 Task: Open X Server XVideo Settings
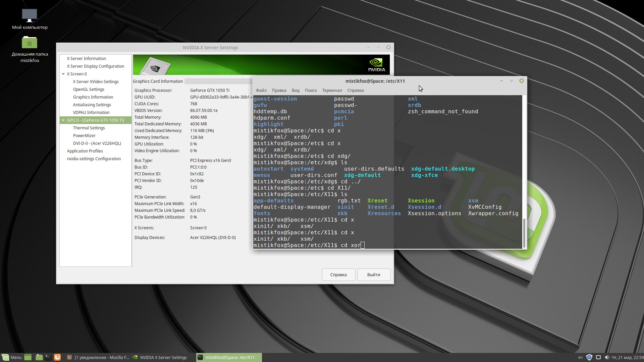pyautogui.click(x=96, y=81)
